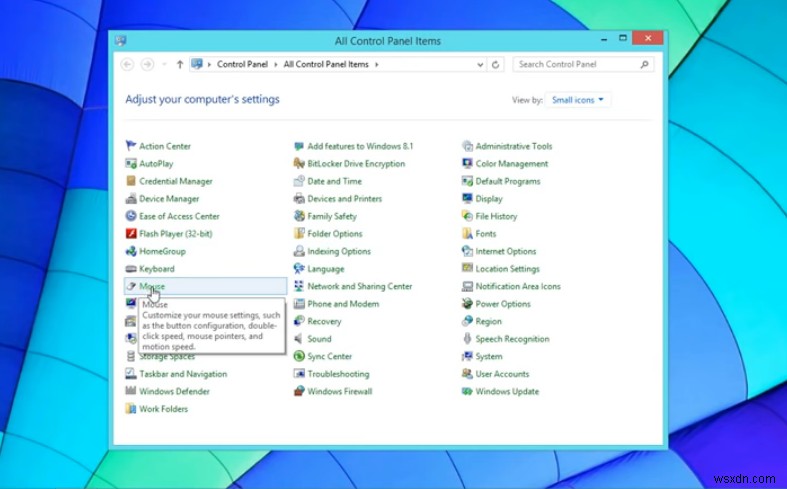Open Add features to Windows 8.1
Image resolution: width=787 pixels, height=489 pixels.
(x=360, y=146)
